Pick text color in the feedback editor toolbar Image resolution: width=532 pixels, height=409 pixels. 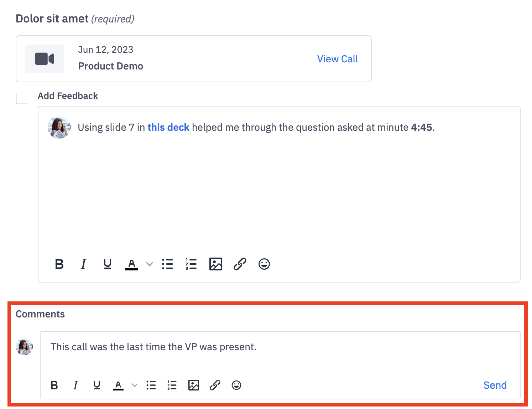coord(132,264)
